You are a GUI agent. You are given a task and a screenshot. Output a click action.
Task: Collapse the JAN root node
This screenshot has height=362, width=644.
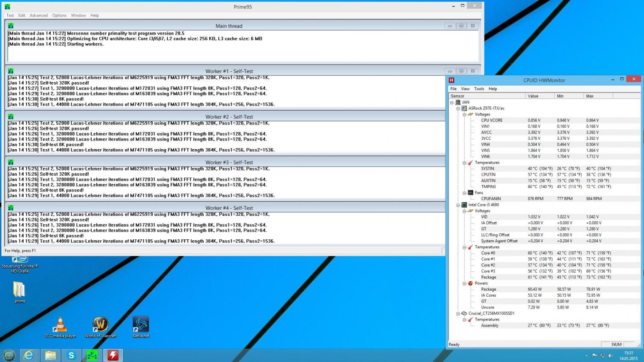(x=452, y=103)
